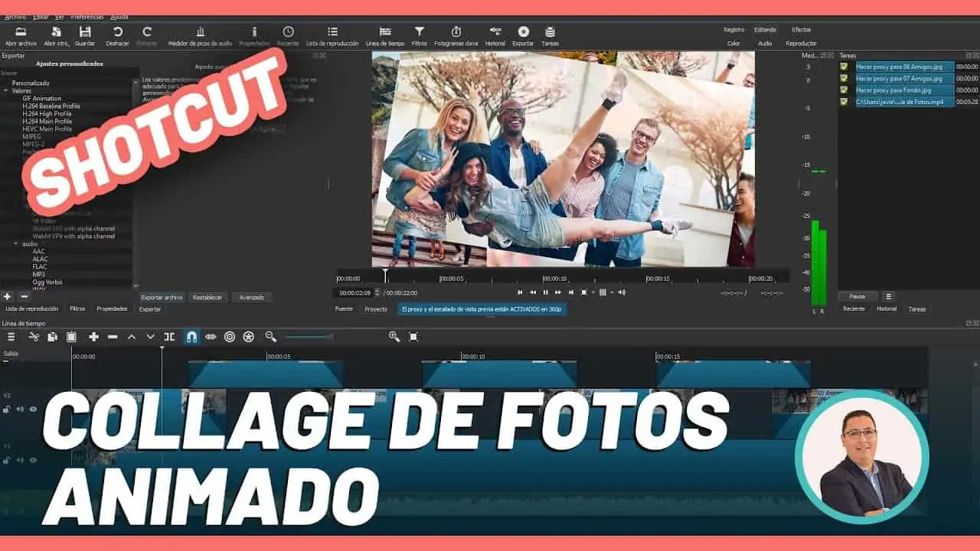Click the current timecode field 00:00:02:08

pyautogui.click(x=354, y=292)
